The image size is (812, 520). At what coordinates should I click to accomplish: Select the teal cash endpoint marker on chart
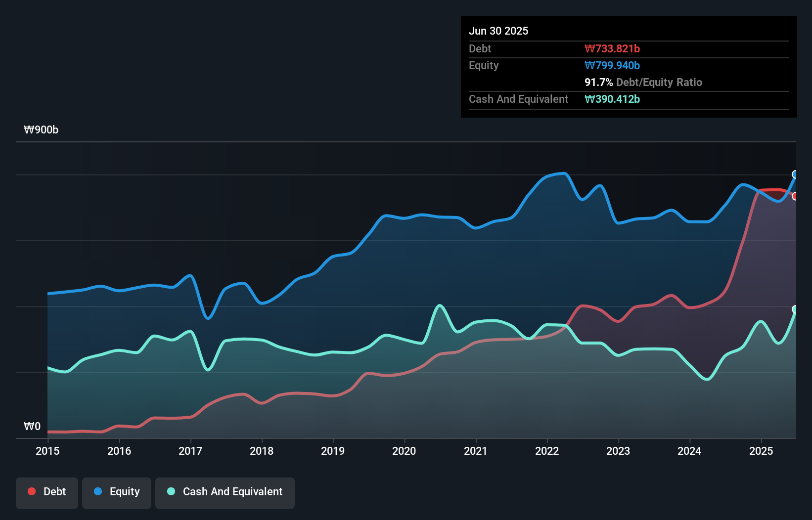click(x=796, y=309)
